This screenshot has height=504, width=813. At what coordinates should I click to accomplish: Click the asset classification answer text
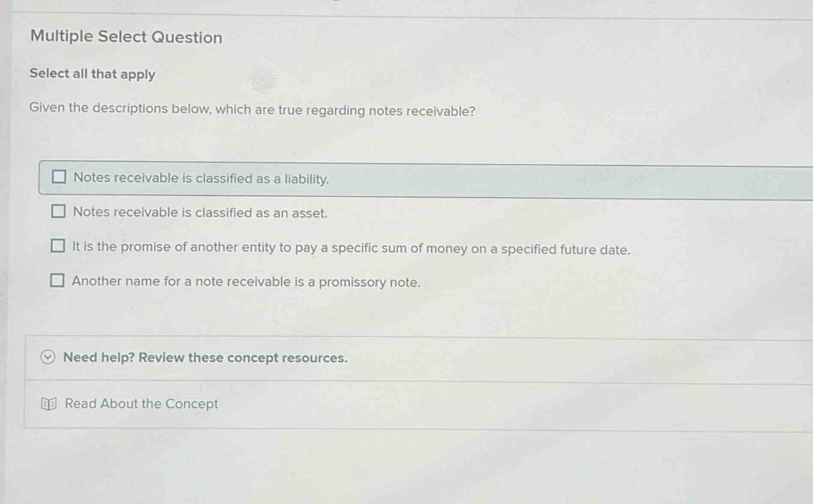click(200, 213)
